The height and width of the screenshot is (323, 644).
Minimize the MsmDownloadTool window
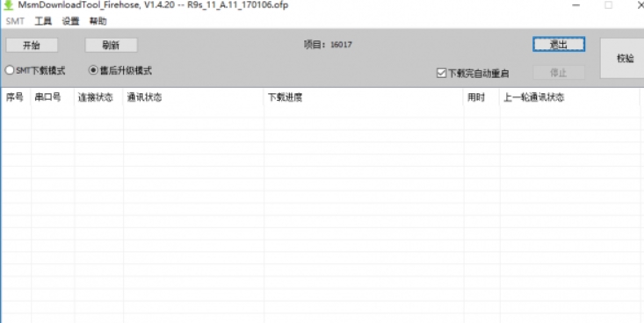(576, 5)
